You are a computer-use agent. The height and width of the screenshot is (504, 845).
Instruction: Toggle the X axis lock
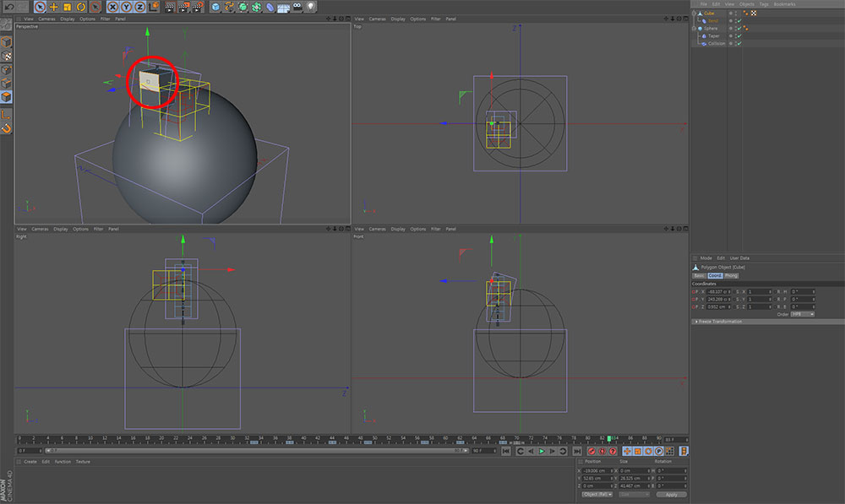(x=112, y=7)
